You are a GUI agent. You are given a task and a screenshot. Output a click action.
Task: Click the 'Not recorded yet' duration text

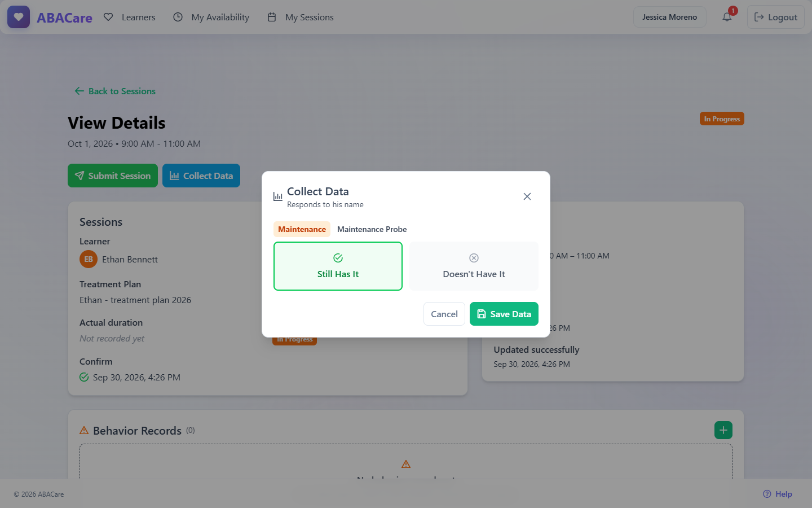tap(112, 338)
